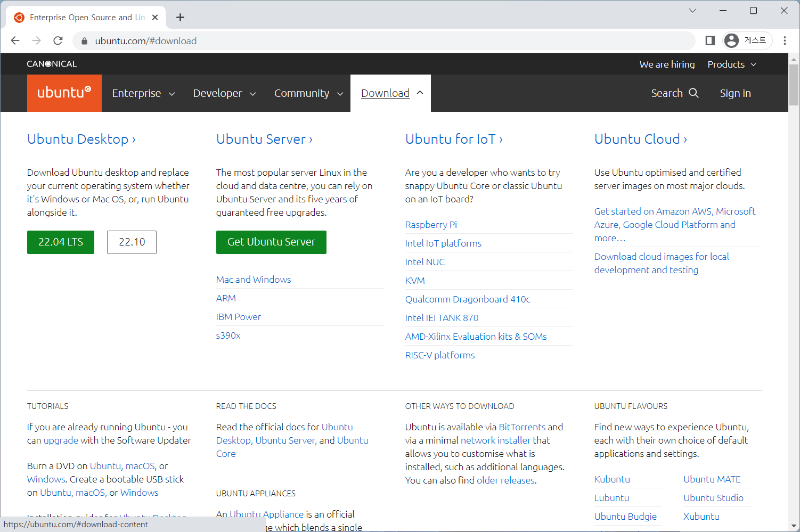This screenshot has width=800, height=532.
Task: Click the page vertical scrollbar thumb
Action: click(794, 85)
